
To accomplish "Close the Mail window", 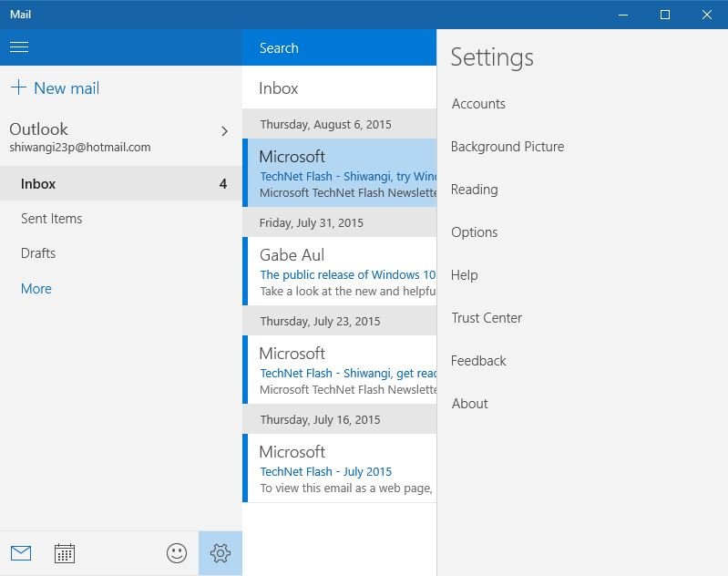I will 707,15.
